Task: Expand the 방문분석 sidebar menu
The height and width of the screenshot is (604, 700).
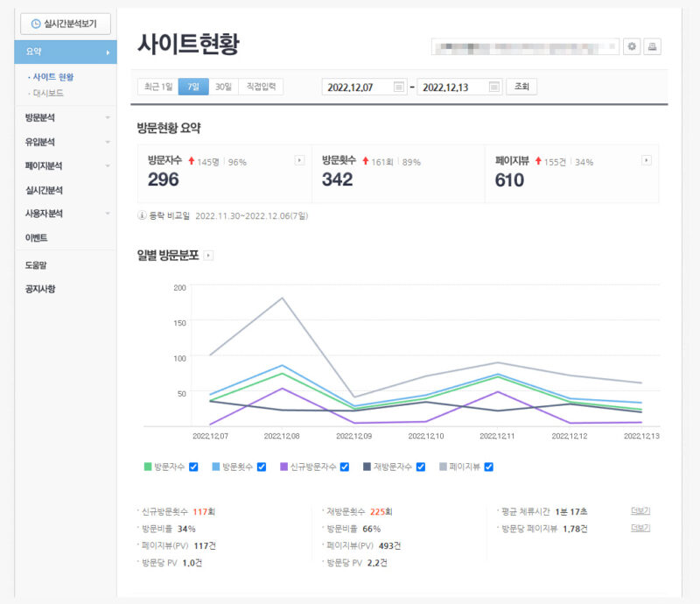Action: click(65, 117)
